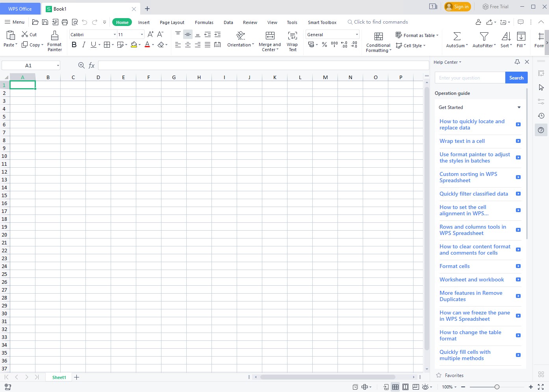Toggle Bold formatting
549x392 pixels.
coord(74,45)
